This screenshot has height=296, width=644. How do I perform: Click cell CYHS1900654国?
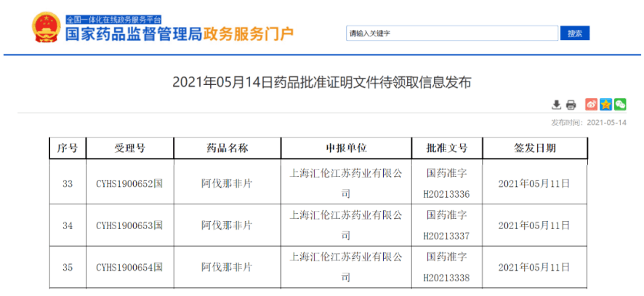pos(130,268)
